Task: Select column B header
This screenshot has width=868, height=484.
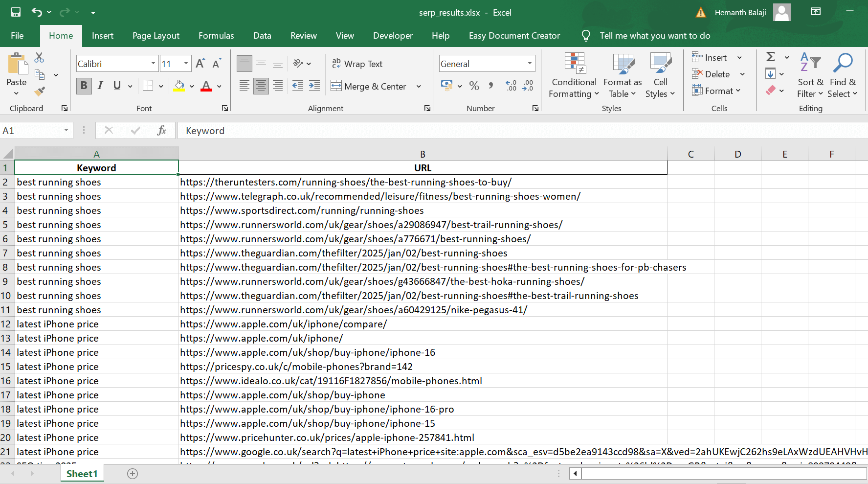Action: click(x=423, y=154)
